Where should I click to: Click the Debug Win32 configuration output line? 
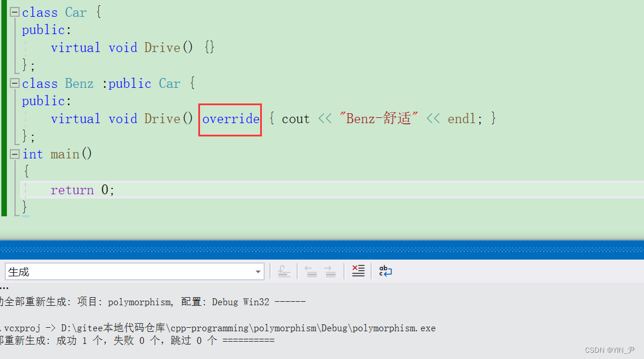click(153, 302)
